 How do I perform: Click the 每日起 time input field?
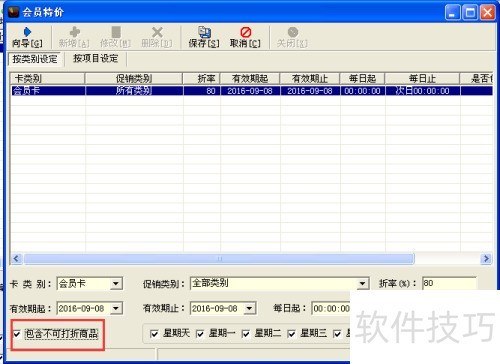pyautogui.click(x=331, y=309)
